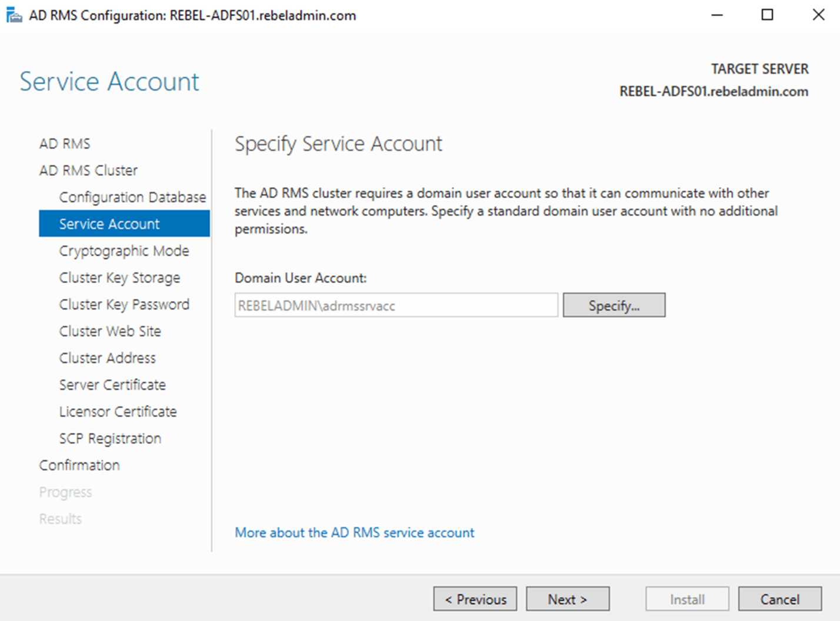840x621 pixels.
Task: Open the Cluster Key Password step
Action: pos(124,304)
